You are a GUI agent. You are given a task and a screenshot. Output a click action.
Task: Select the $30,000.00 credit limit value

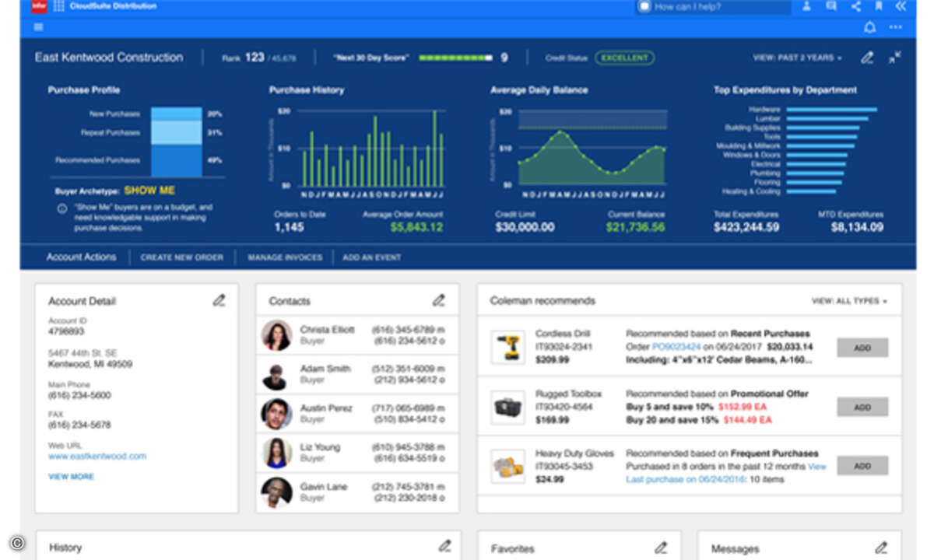(x=525, y=227)
